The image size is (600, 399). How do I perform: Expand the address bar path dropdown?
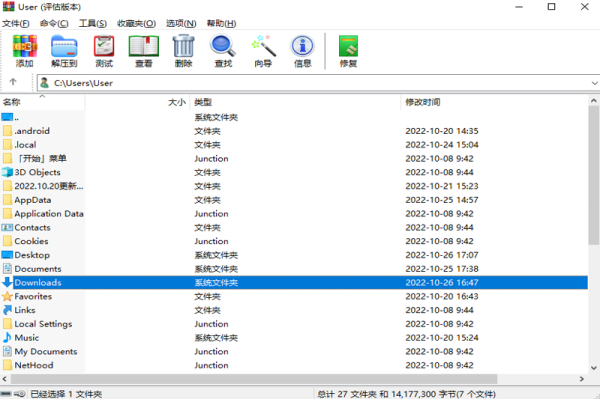(x=594, y=83)
